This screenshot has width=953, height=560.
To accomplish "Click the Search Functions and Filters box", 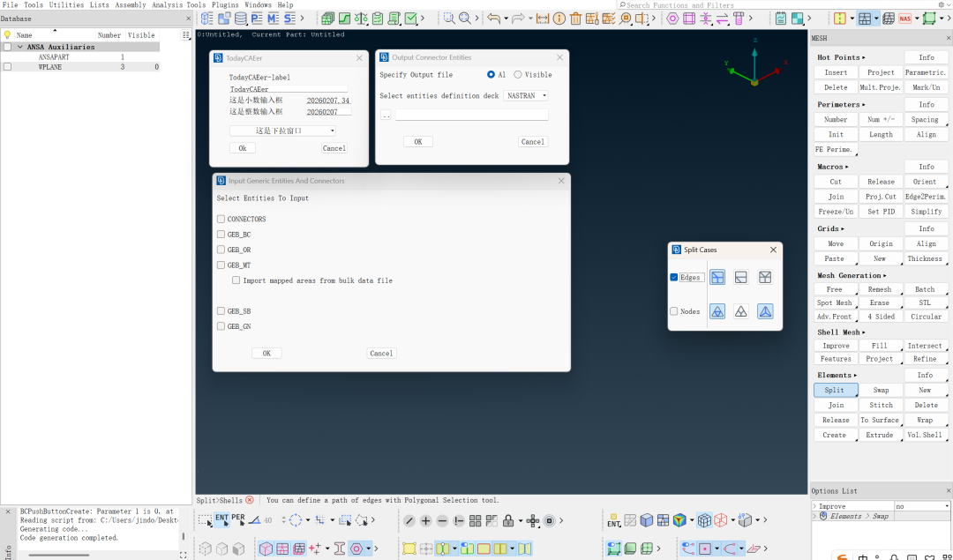I will pos(777,5).
